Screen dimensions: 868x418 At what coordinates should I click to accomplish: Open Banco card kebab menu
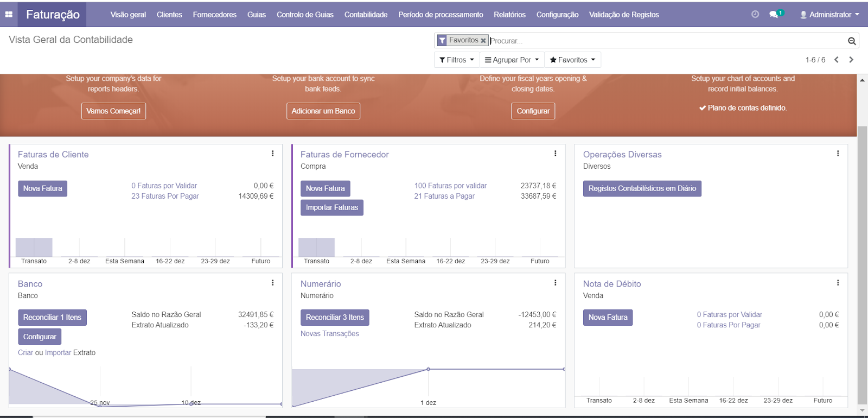(x=272, y=283)
